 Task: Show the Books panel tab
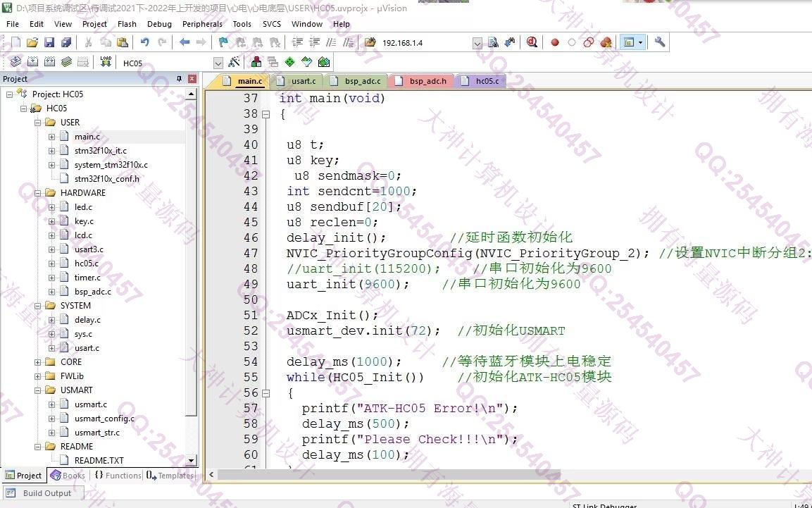point(68,476)
